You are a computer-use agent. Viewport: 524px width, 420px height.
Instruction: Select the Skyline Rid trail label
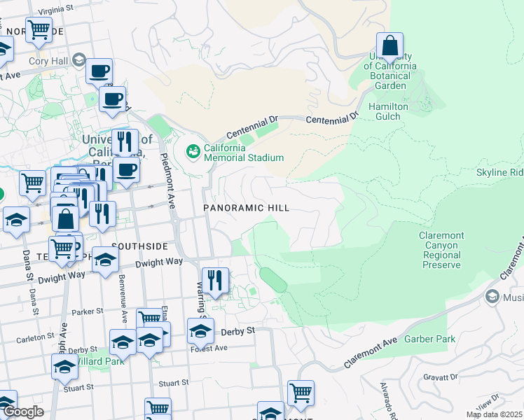pos(500,173)
